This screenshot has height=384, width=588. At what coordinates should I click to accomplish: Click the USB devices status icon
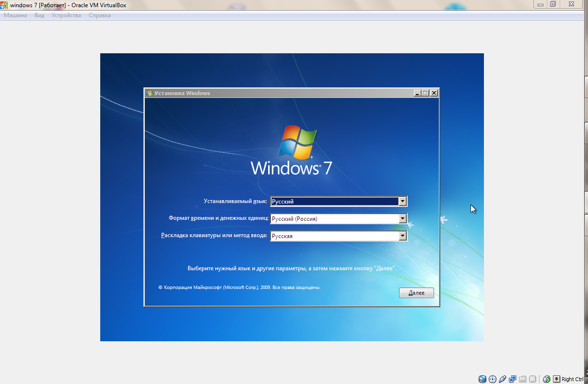pos(502,379)
